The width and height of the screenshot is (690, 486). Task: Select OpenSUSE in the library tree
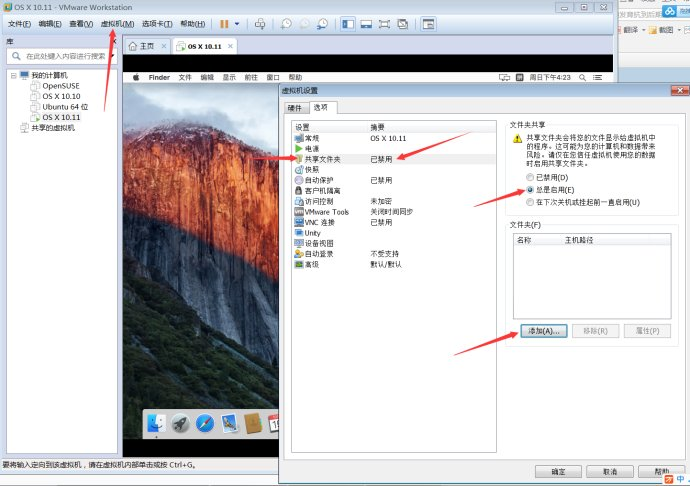(x=61, y=86)
